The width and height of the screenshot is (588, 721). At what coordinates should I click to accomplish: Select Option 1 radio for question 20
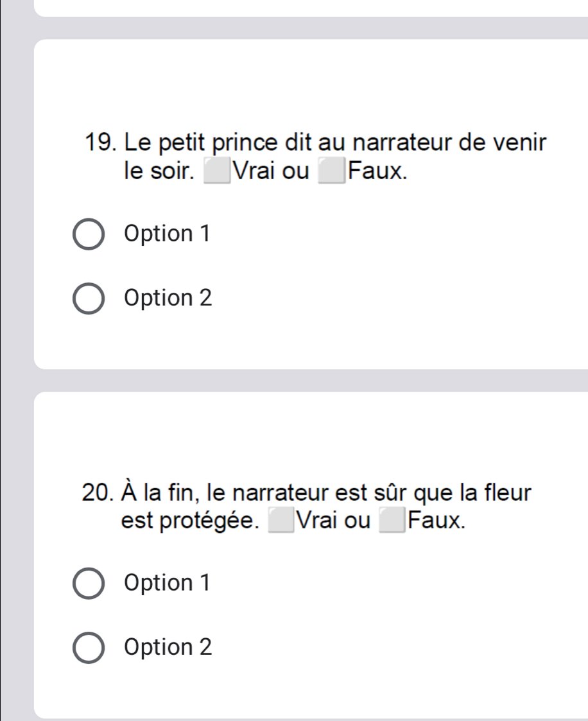pos(89,584)
